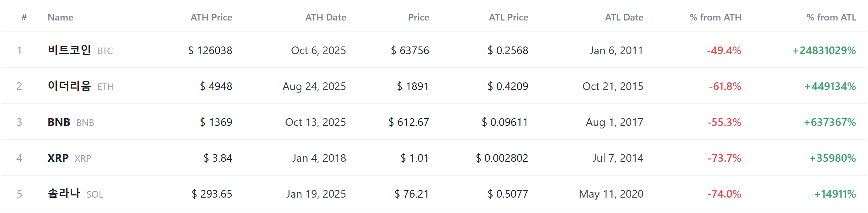868x213 pixels.
Task: Click Bitcoin's ATH price $ 126038
Action: pos(210,51)
